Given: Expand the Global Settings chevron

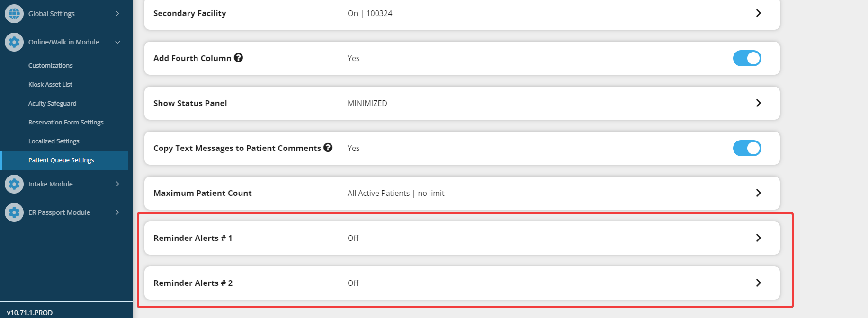Looking at the screenshot, I should click(117, 14).
